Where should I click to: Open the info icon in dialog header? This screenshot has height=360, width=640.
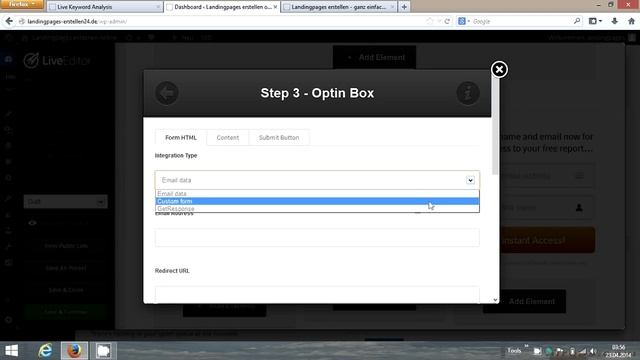tap(468, 93)
